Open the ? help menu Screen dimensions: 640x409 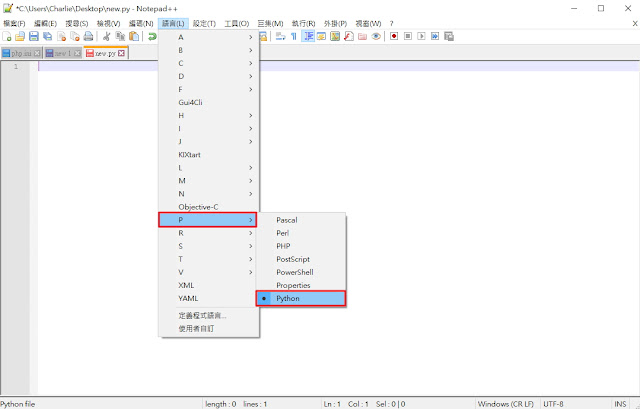click(x=391, y=24)
